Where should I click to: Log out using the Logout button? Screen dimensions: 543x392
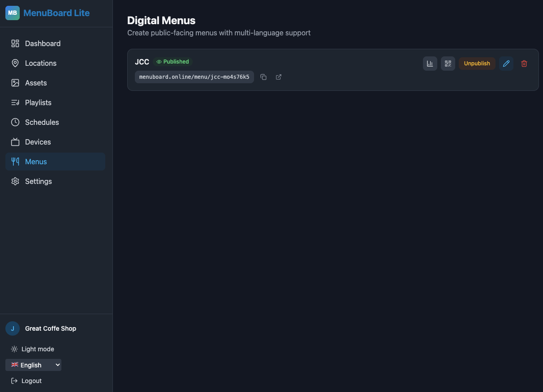(x=26, y=381)
